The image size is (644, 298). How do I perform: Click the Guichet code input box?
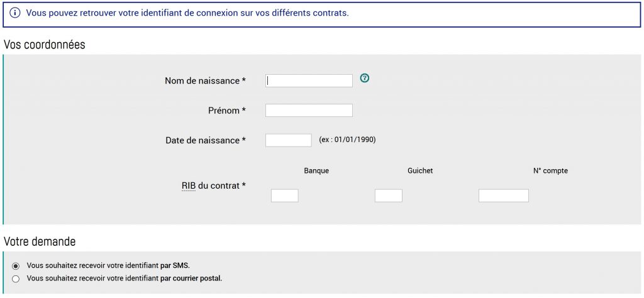[388, 196]
